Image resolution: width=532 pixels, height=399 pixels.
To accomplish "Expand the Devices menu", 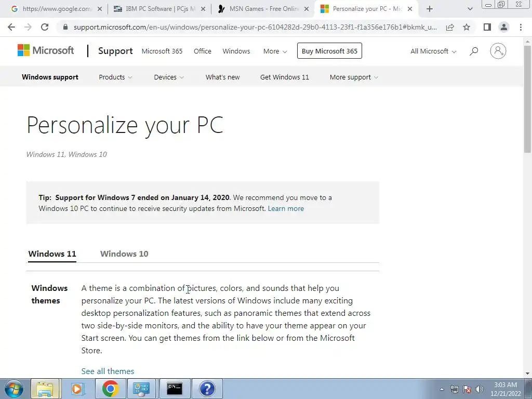I will (x=169, y=77).
